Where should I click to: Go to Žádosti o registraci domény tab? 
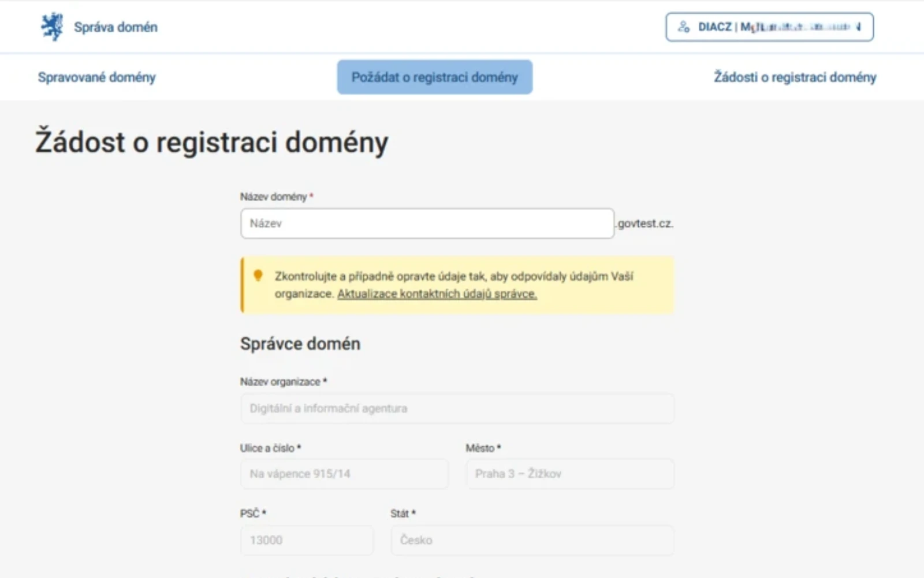click(795, 77)
